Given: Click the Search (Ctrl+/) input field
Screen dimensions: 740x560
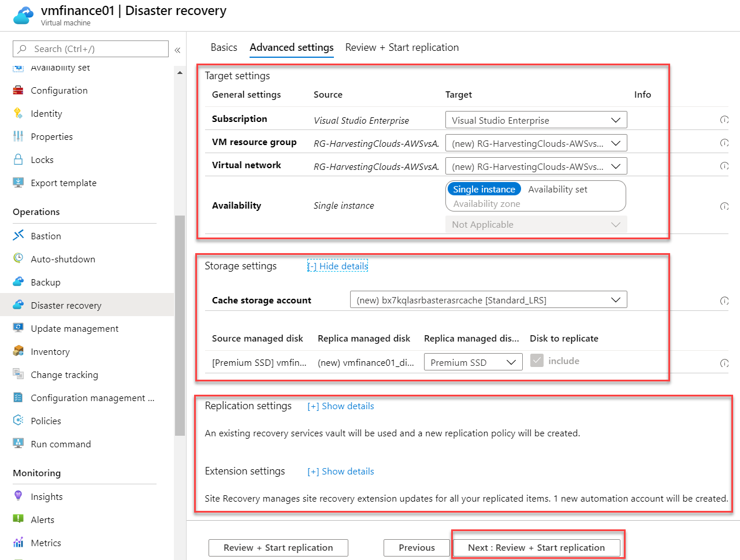Looking at the screenshot, I should pyautogui.click(x=91, y=49).
